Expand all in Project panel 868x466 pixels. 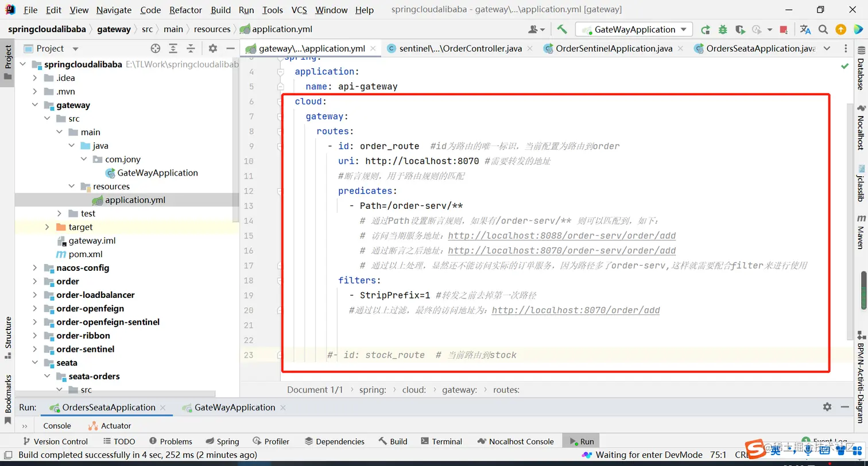click(x=173, y=49)
